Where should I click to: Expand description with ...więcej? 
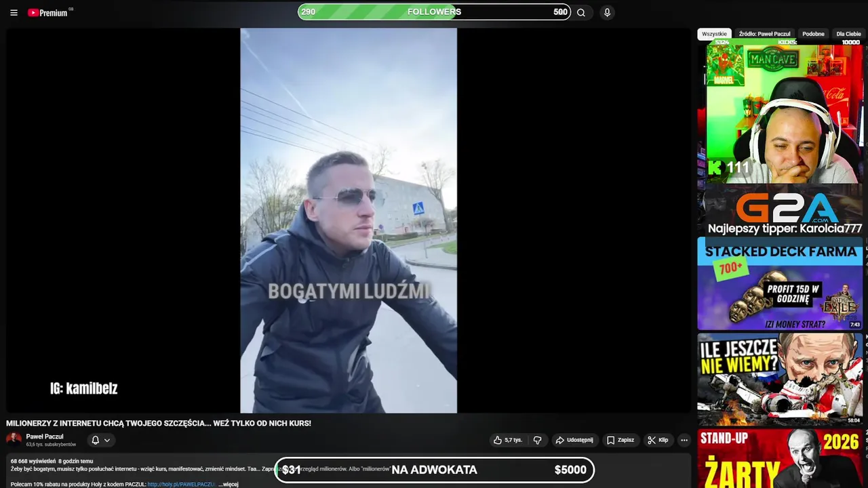229,484
